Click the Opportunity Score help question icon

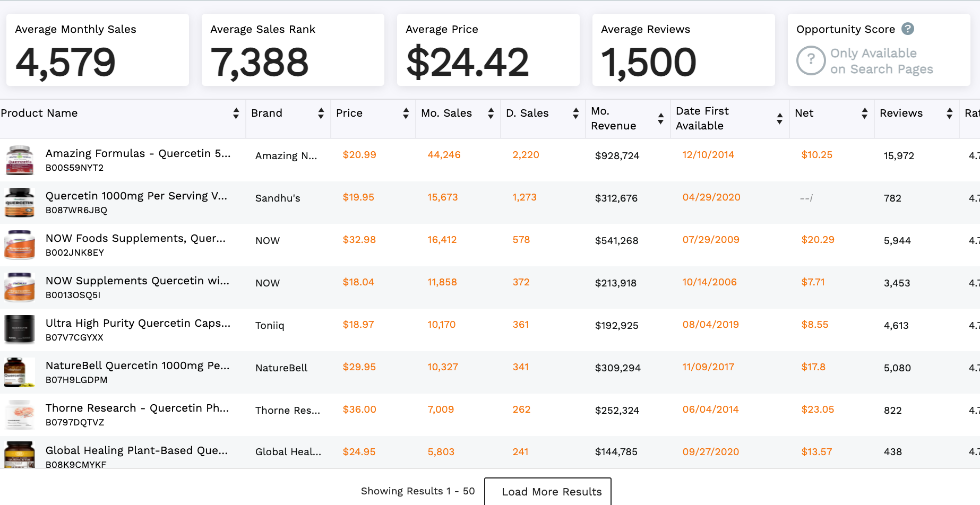[908, 29]
